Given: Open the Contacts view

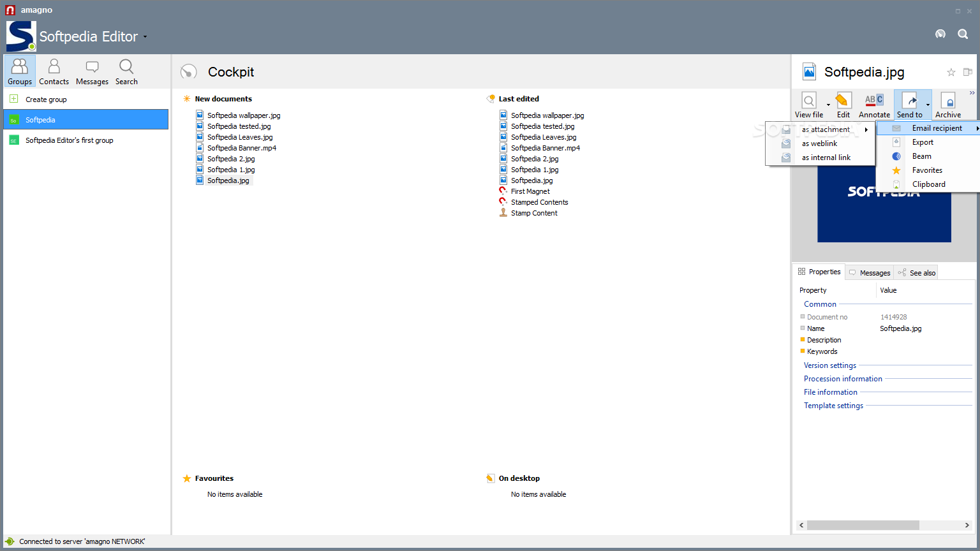Looking at the screenshot, I should click(x=54, y=71).
